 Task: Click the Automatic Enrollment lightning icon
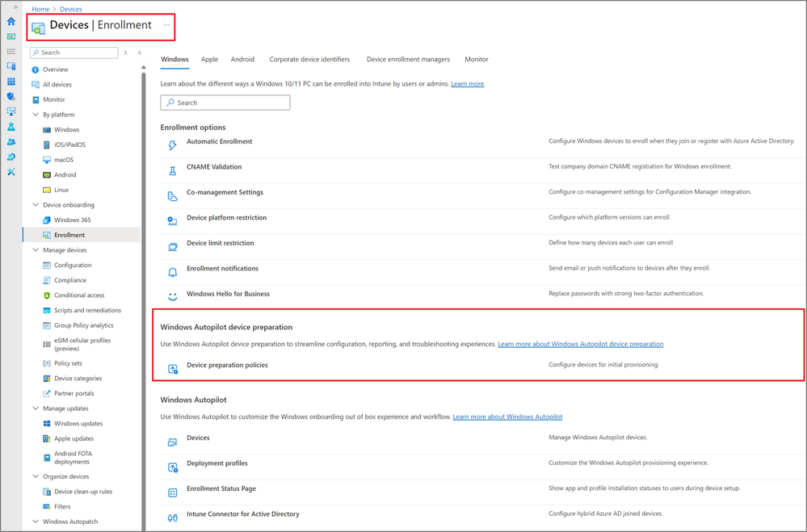point(172,145)
